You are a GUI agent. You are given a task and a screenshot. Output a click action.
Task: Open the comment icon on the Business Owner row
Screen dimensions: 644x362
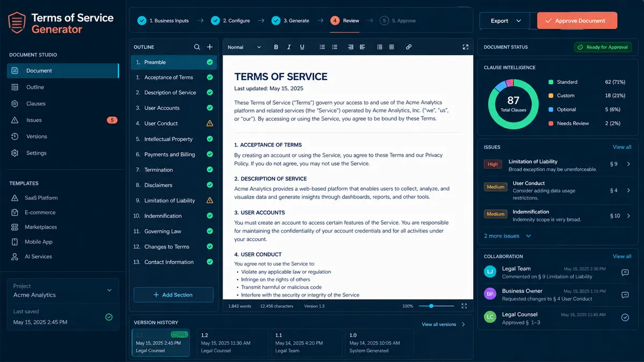pyautogui.click(x=625, y=295)
